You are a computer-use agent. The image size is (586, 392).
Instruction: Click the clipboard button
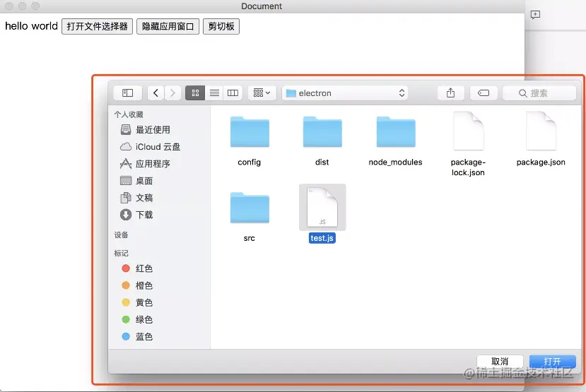[221, 27]
